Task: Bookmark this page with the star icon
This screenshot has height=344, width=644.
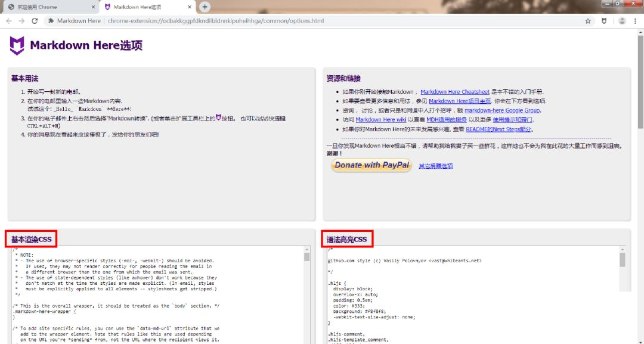Action: click(x=588, y=21)
